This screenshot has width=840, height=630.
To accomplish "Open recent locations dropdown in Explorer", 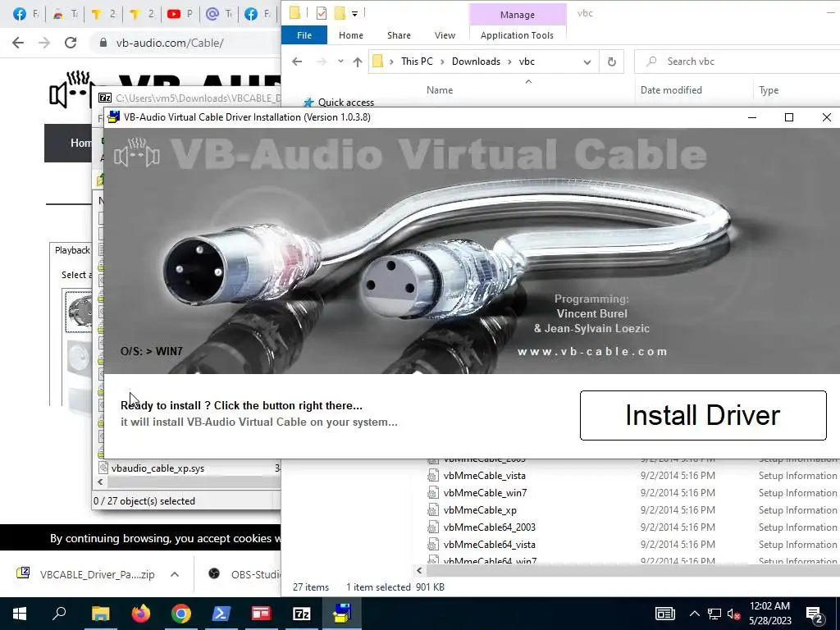I will (x=340, y=62).
